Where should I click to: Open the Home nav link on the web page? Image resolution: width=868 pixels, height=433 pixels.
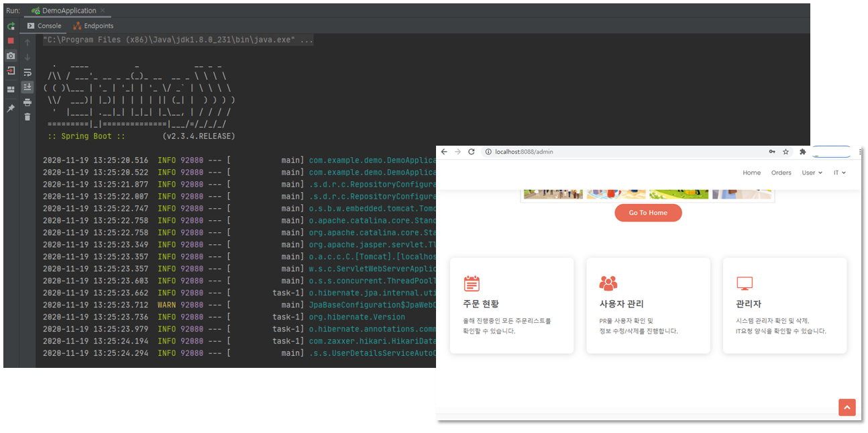(x=751, y=173)
